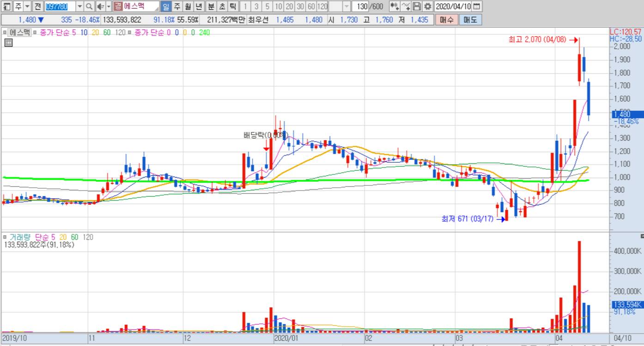
Task: Click the 종가 단순 5 10 20 legend
Action: coord(83,32)
